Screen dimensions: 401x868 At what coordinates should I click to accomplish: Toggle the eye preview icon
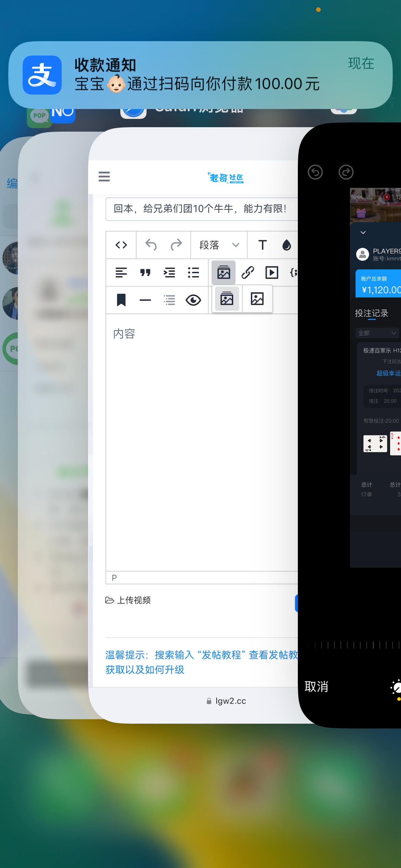[193, 300]
